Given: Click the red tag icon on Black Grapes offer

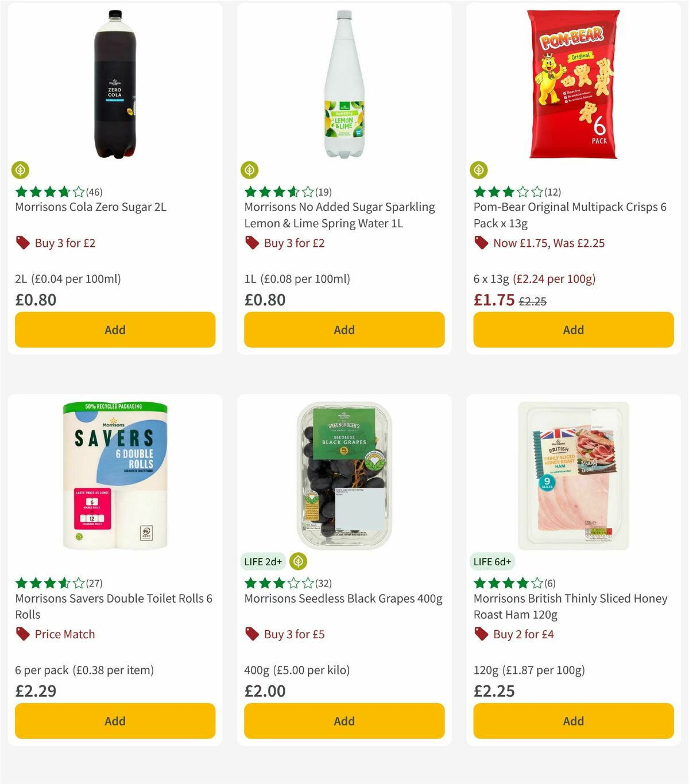Looking at the screenshot, I should click(252, 634).
